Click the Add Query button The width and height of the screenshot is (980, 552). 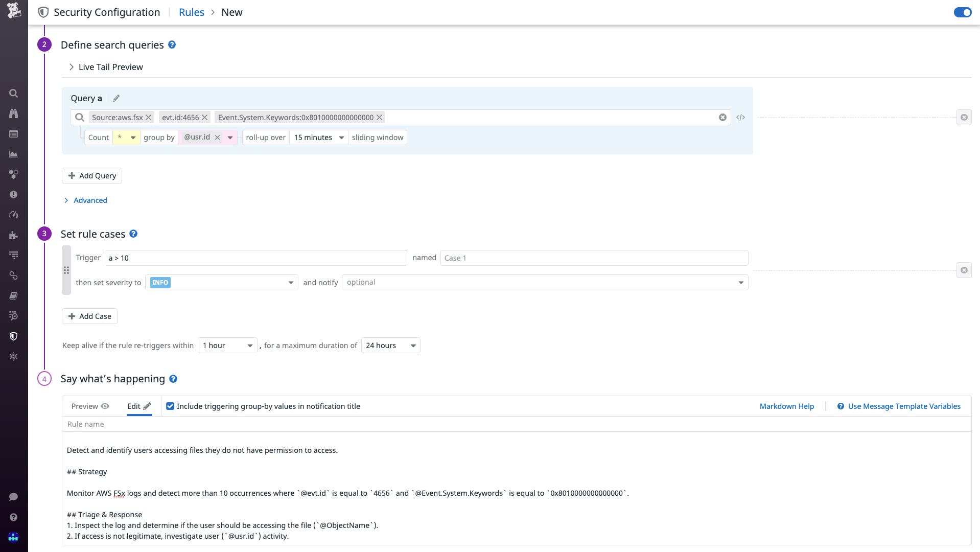tap(91, 175)
